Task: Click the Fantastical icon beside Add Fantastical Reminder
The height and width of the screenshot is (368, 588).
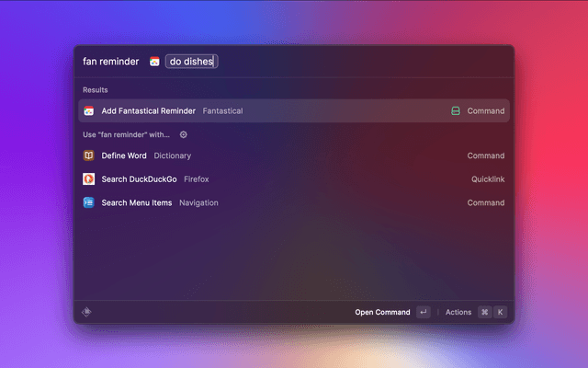Action: coord(89,111)
